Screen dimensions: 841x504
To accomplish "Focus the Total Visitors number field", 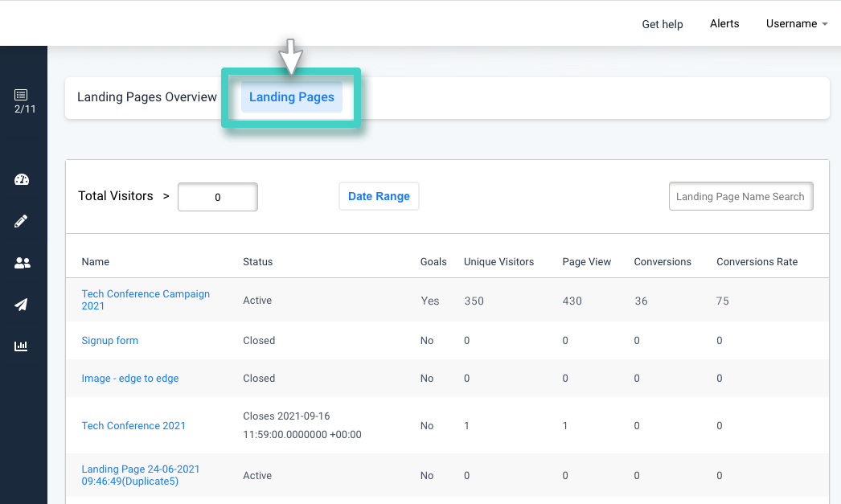I will click(218, 197).
